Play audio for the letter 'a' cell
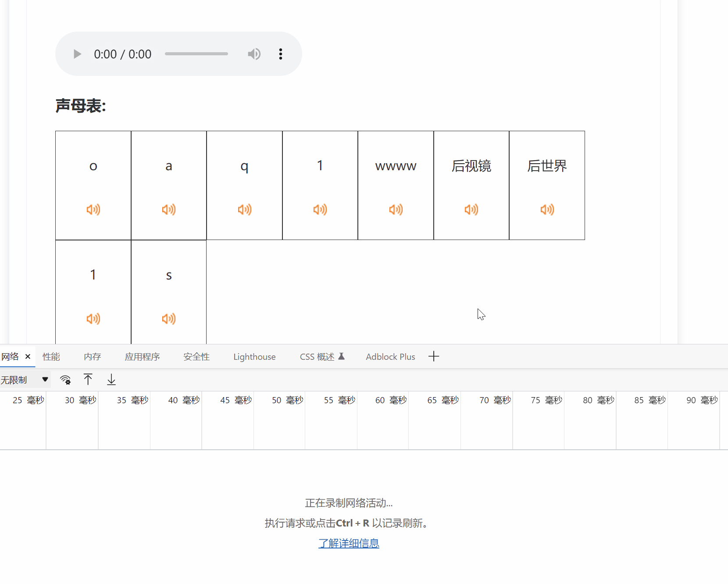The width and height of the screenshot is (728, 584). click(x=168, y=210)
